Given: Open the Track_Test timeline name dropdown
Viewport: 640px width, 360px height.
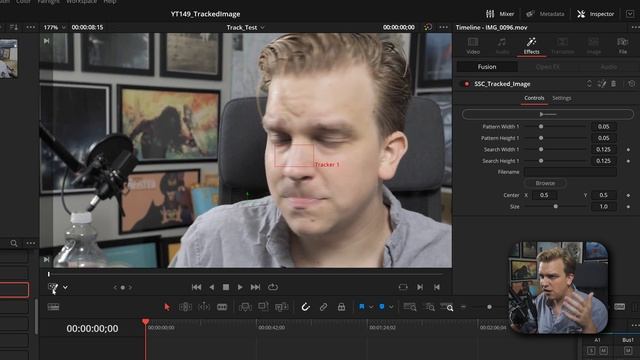Looking at the screenshot, I should coord(245,27).
